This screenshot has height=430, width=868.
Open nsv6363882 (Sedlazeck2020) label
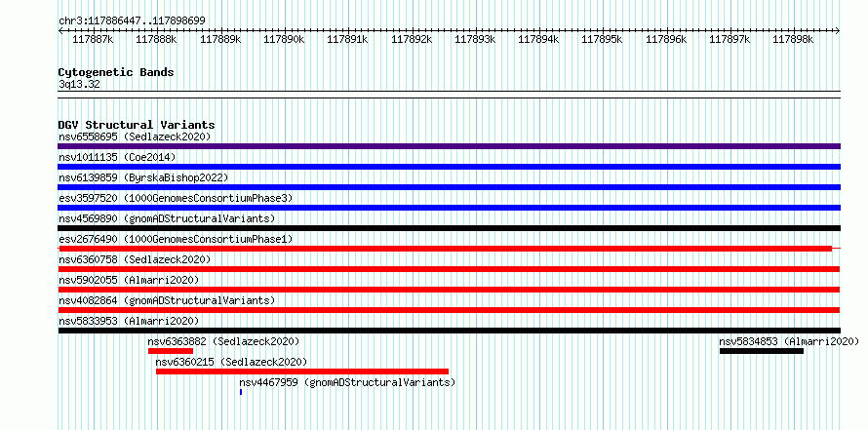pos(223,341)
